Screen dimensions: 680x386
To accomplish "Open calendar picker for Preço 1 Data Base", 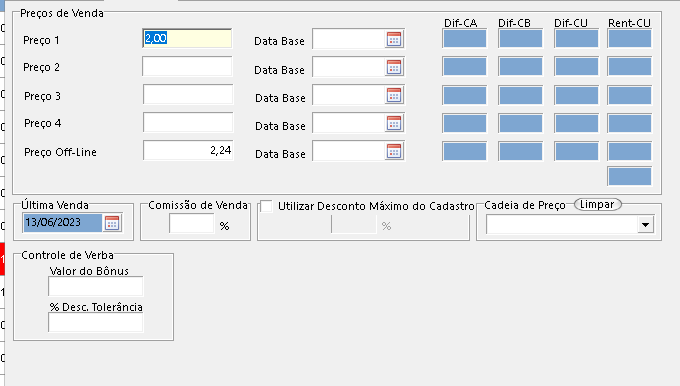I will point(394,39).
